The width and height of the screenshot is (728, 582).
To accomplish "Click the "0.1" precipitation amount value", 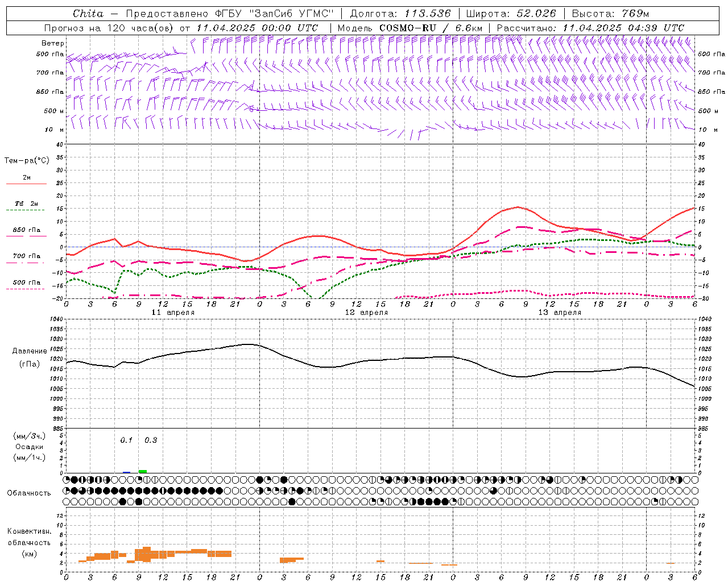I will pos(126,440).
